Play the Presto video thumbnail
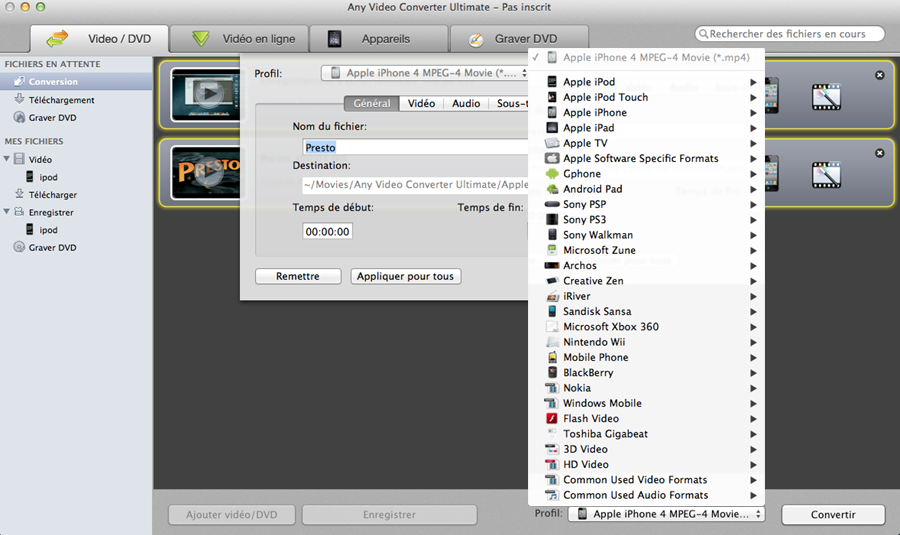The image size is (900, 535). point(208,172)
